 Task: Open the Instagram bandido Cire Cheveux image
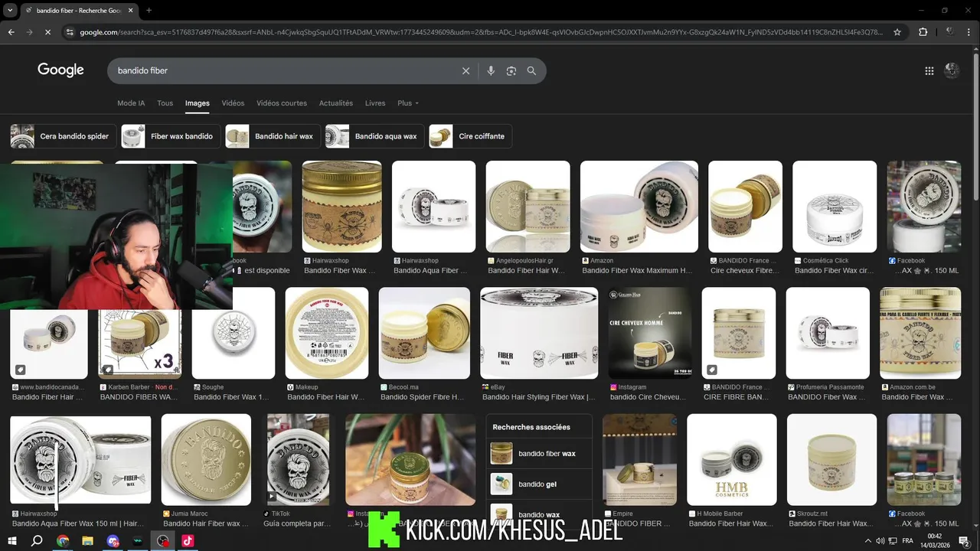pyautogui.click(x=650, y=333)
